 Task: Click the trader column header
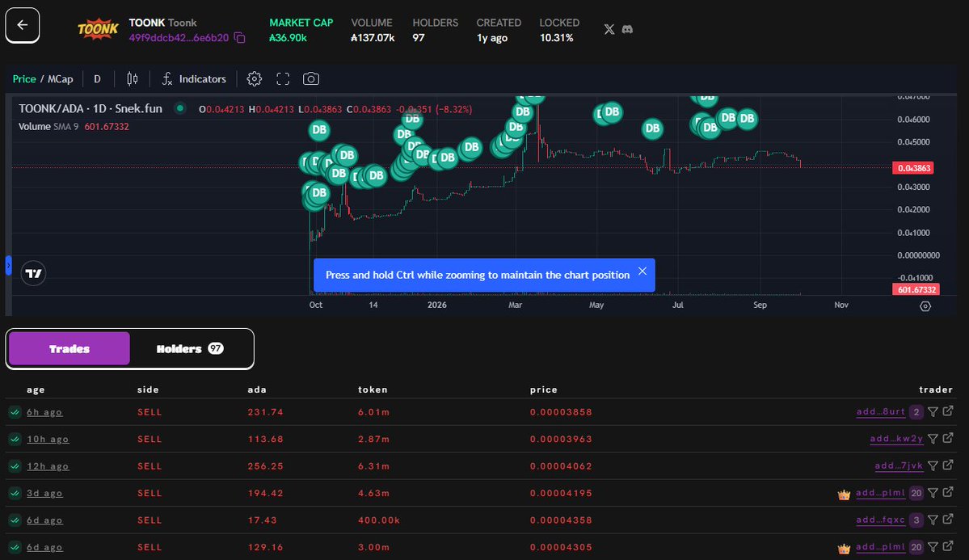(936, 389)
